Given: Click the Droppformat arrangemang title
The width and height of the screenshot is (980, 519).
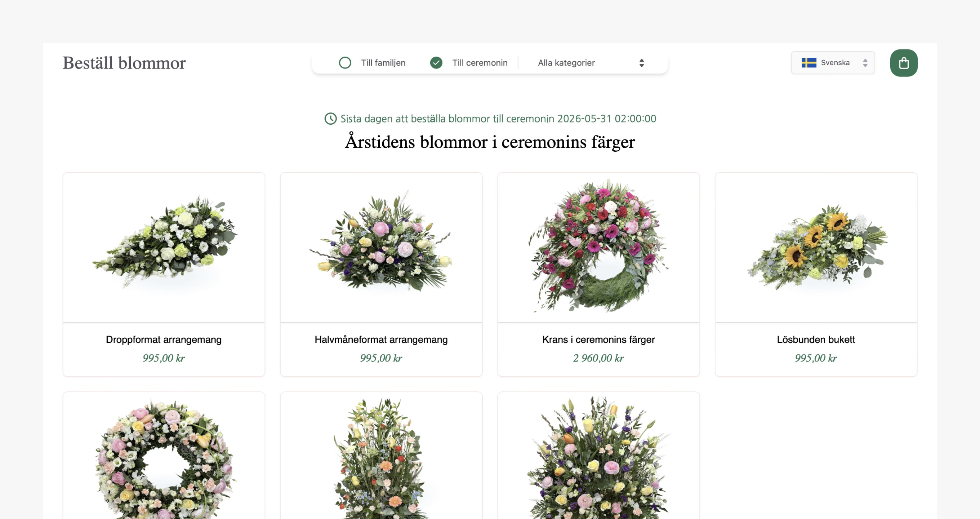Looking at the screenshot, I should 164,340.
